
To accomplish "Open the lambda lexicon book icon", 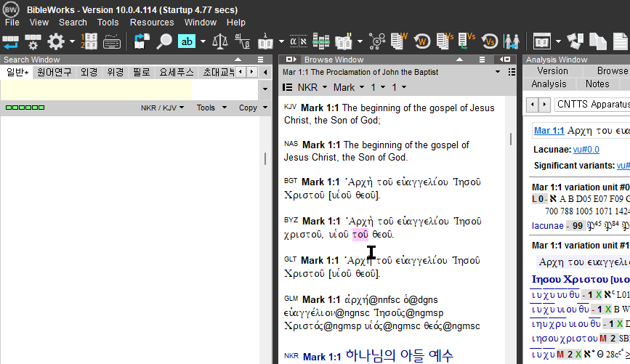I will click(x=265, y=41).
